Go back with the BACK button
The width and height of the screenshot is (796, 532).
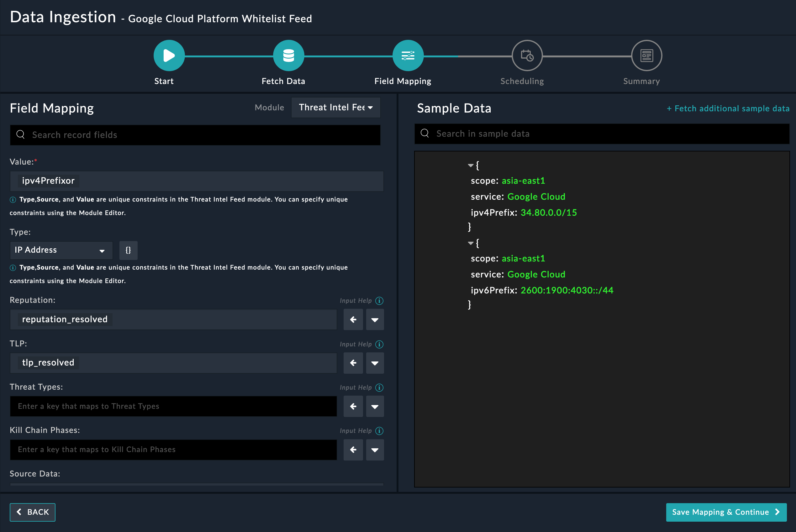(33, 512)
